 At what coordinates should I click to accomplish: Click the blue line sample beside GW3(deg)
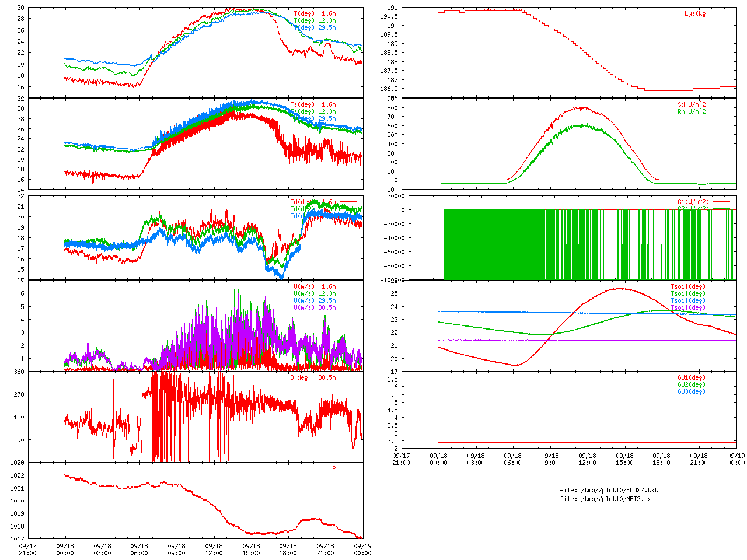point(721,391)
